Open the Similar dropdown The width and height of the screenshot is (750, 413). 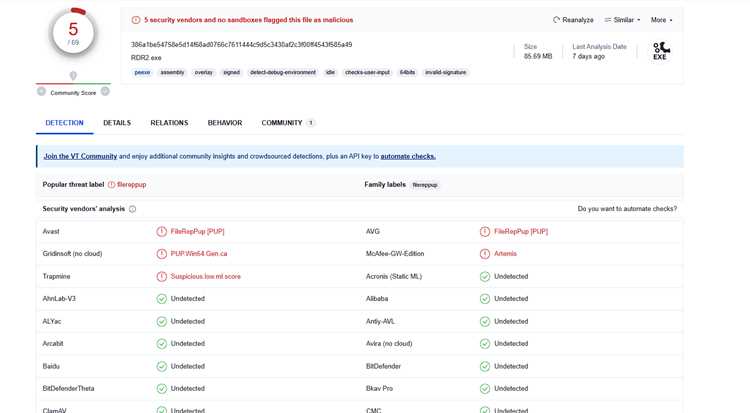[x=622, y=20]
